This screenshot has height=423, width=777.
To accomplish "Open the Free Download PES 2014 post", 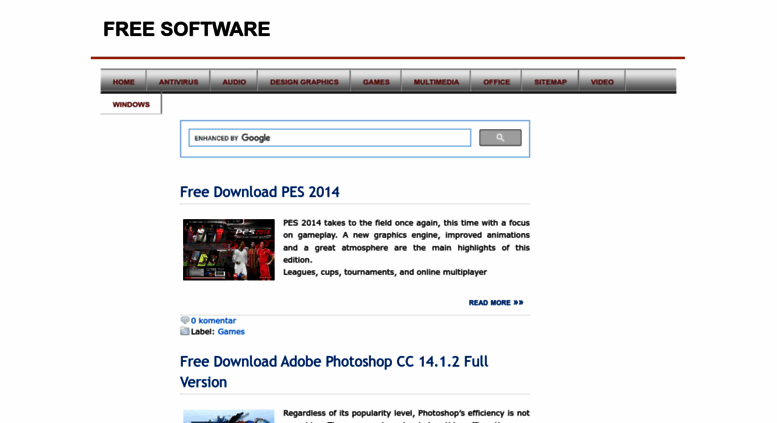I will (260, 192).
